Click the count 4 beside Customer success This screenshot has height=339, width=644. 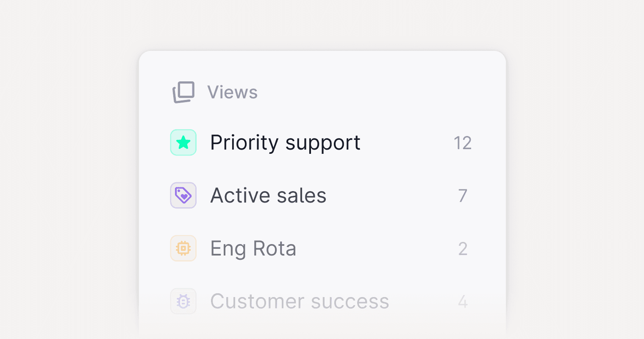(463, 301)
